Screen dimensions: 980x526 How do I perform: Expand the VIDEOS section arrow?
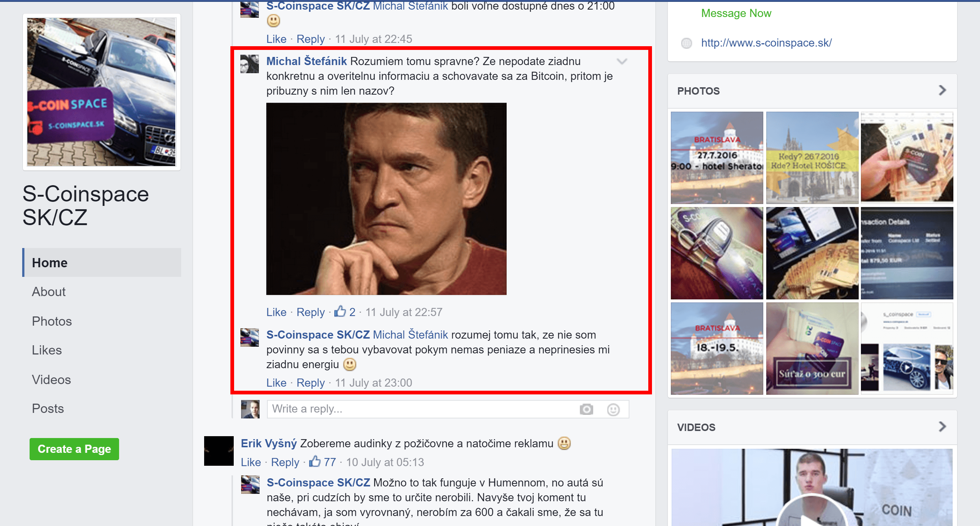[x=942, y=427]
